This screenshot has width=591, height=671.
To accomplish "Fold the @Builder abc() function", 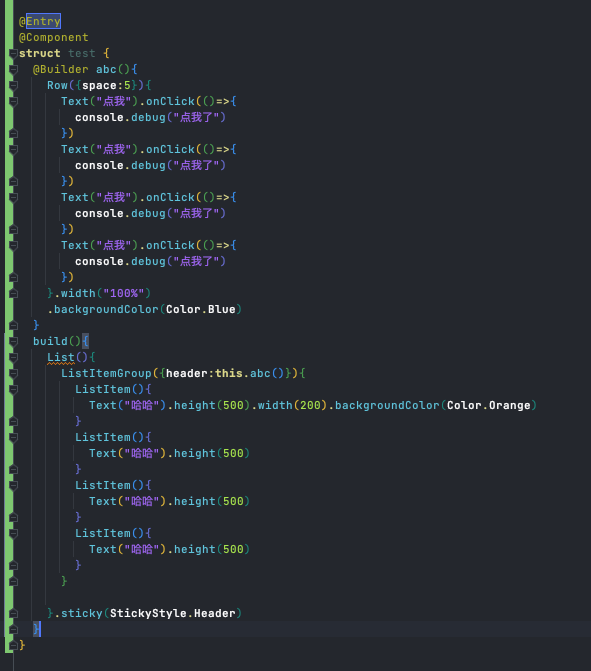I will pos(13,69).
